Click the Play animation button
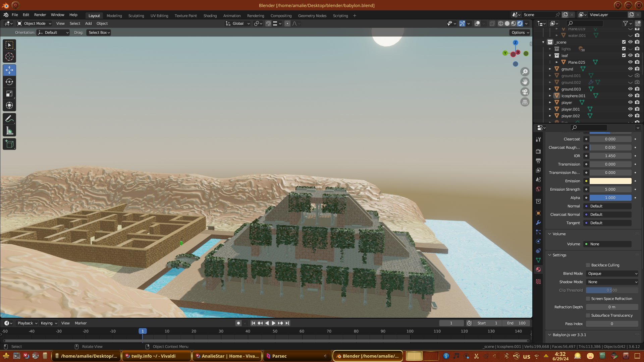This screenshot has height=362, width=644. tap(273, 323)
